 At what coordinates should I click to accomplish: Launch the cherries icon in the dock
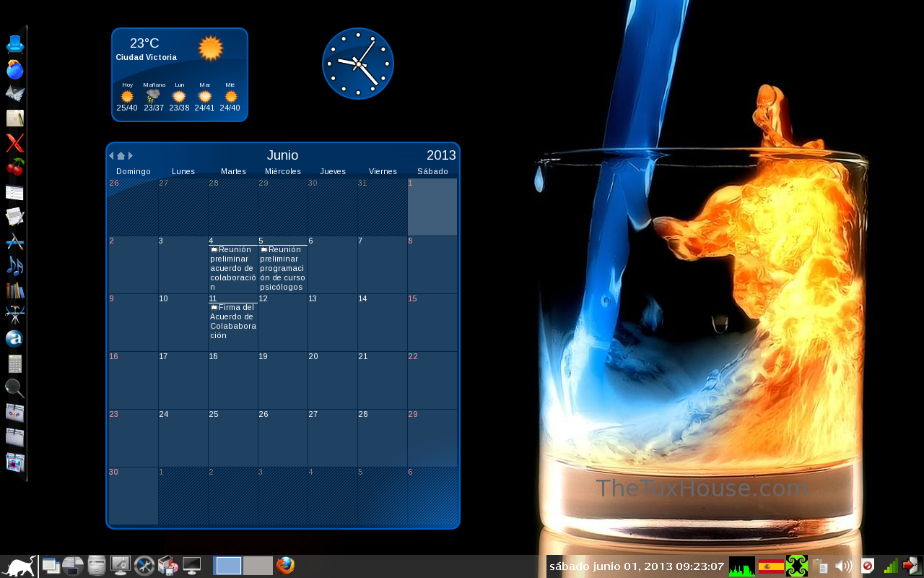click(15, 167)
